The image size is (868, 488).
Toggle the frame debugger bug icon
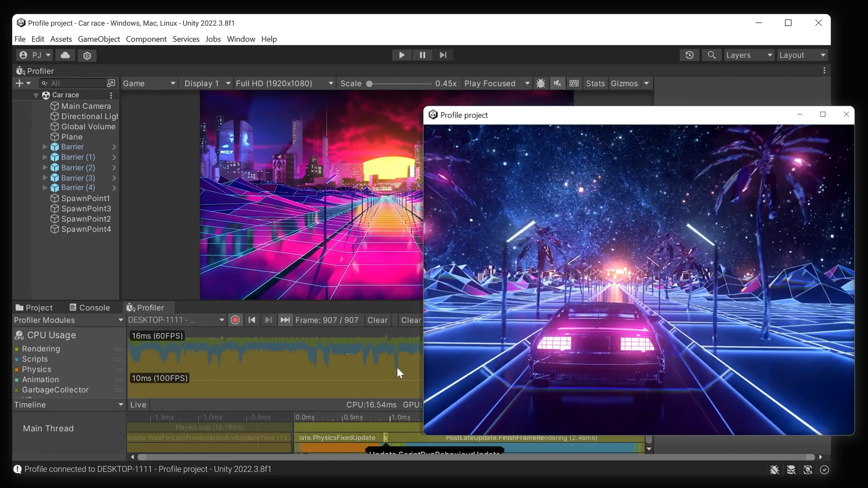click(540, 84)
